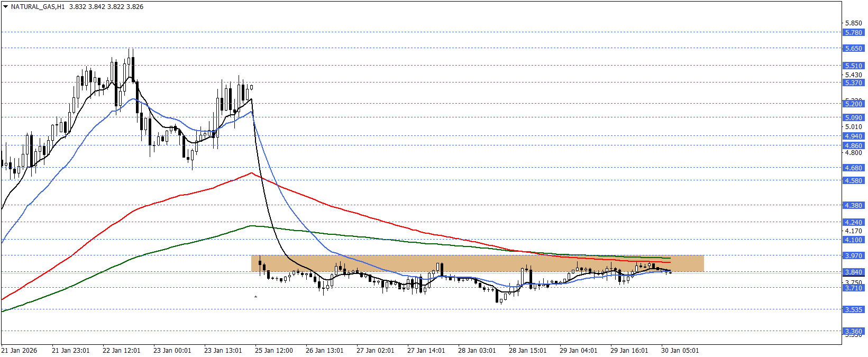This screenshot has width=868, height=357.
Task: Click the 5.780 price level label
Action: 853,33
